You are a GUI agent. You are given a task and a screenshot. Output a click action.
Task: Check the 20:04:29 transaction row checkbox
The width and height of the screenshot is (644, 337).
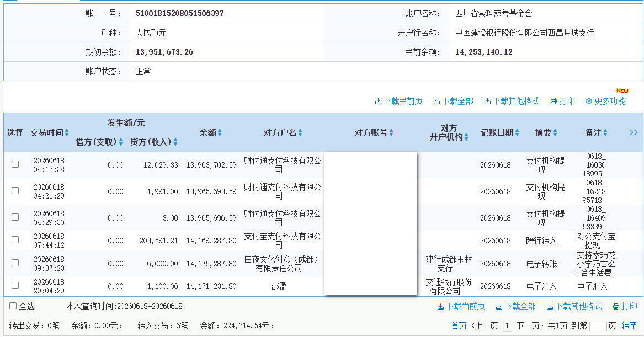pyautogui.click(x=15, y=285)
